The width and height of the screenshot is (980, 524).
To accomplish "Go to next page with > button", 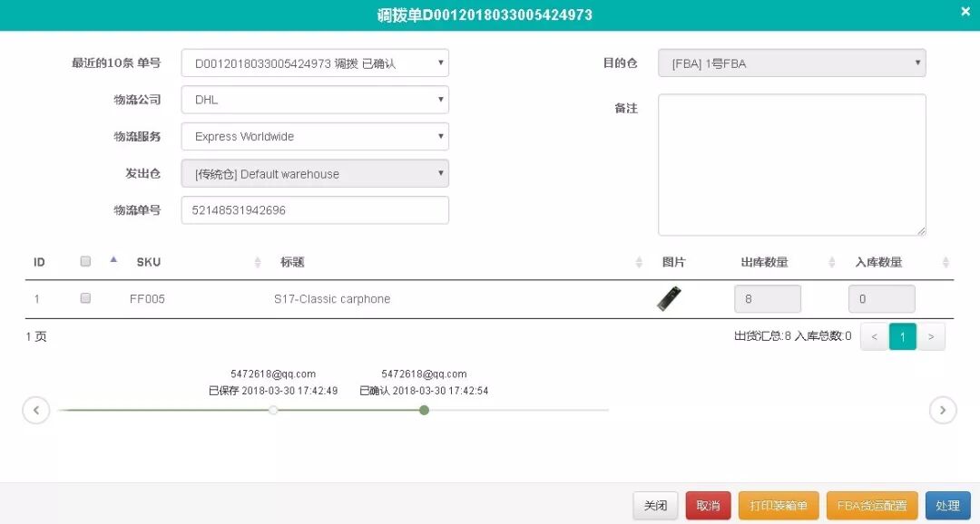I will [x=931, y=336].
